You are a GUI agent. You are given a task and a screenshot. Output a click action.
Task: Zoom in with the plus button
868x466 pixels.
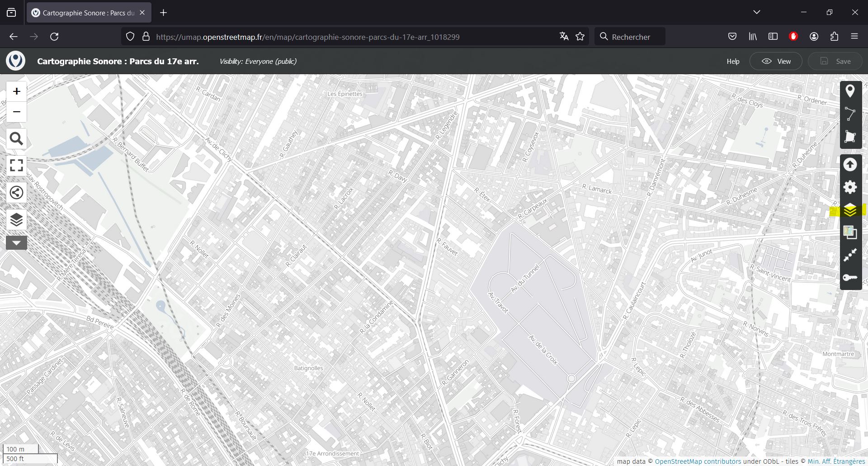tap(16, 91)
